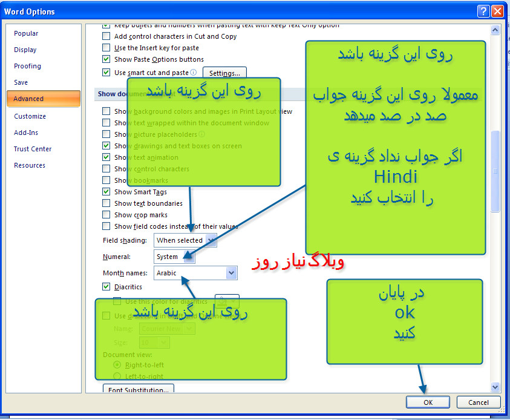Expand the Numeral dropdown showing System

tap(174, 257)
